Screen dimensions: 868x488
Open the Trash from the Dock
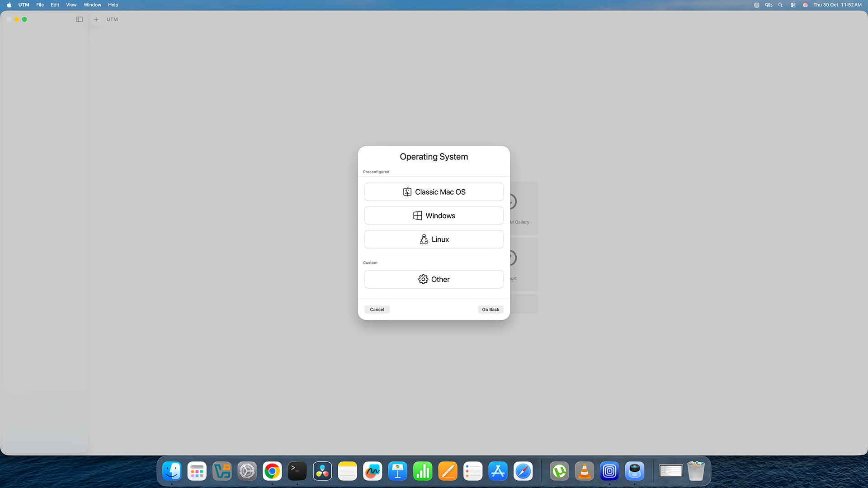tap(696, 471)
